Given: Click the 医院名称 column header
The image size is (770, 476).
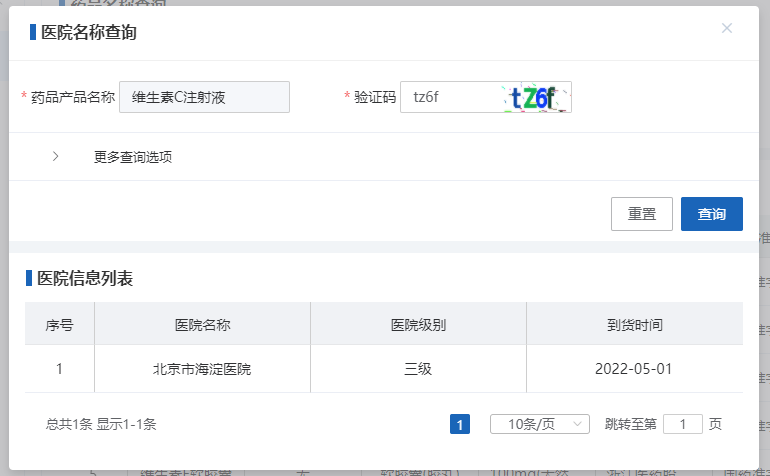Looking at the screenshot, I should (203, 325).
